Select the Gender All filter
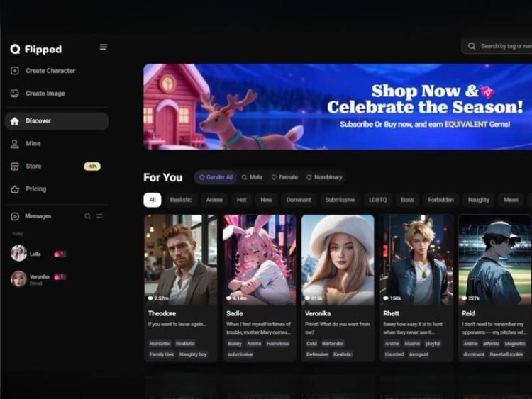 [x=216, y=177]
